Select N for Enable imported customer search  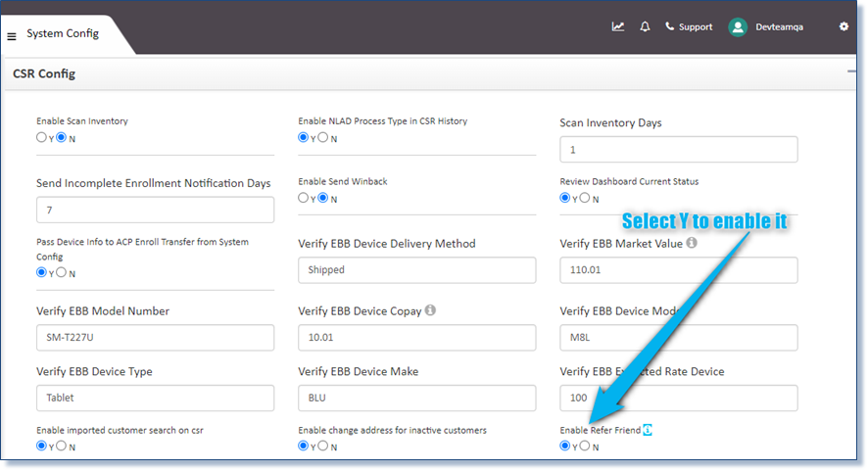point(62,445)
